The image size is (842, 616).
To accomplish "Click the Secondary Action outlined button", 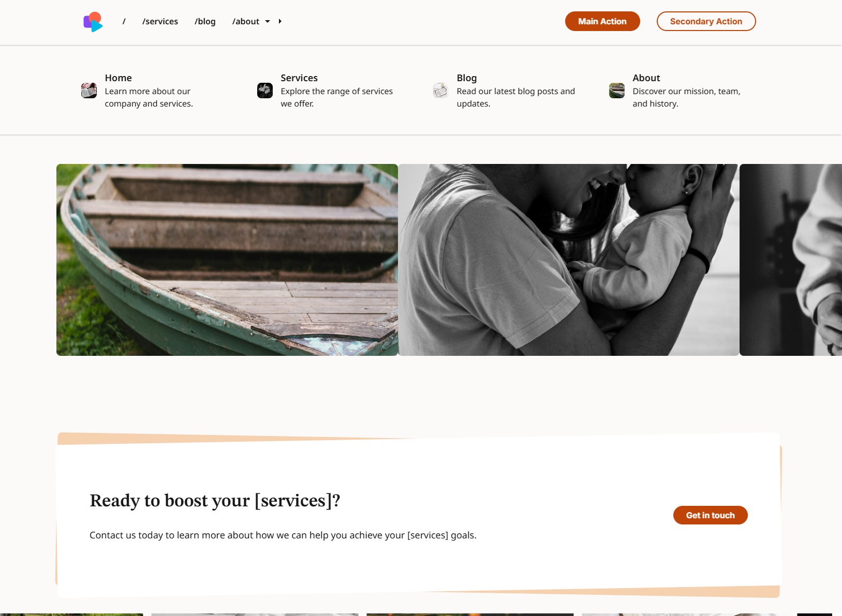I will (x=706, y=21).
